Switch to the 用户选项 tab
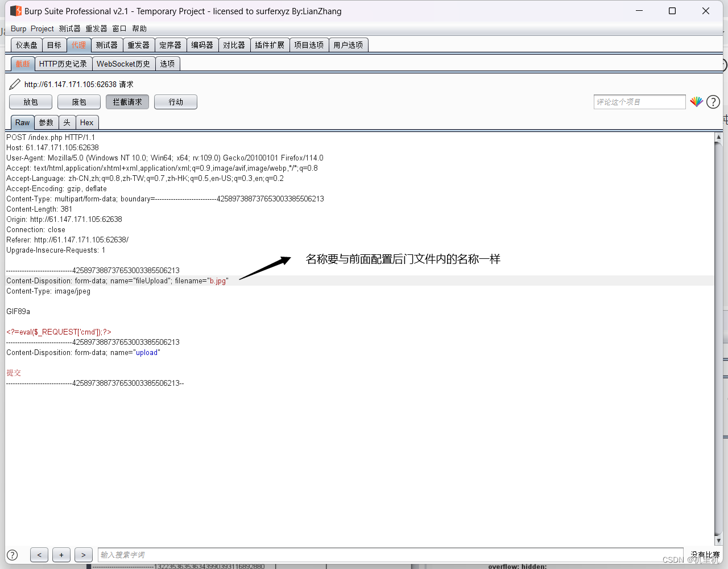 (x=348, y=45)
